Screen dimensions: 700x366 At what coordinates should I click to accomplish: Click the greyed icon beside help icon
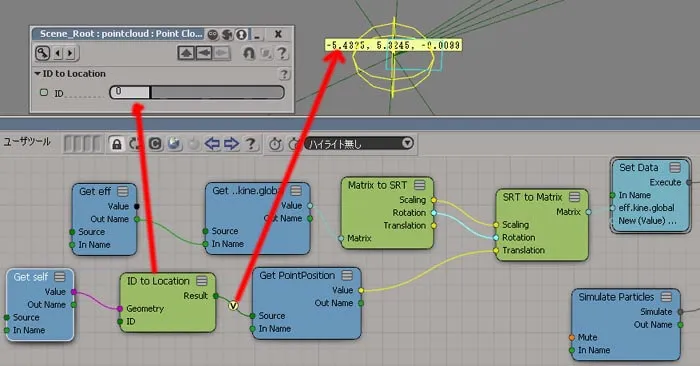(x=266, y=54)
